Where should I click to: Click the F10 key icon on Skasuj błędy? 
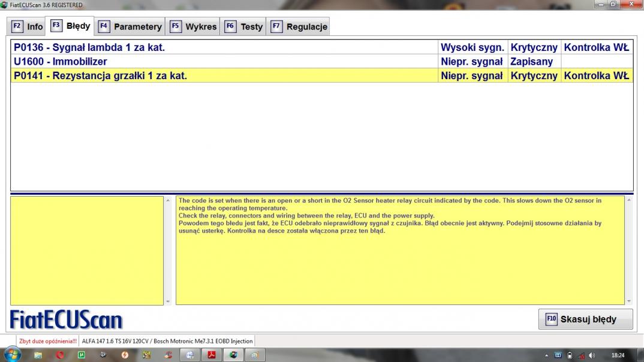click(x=551, y=319)
